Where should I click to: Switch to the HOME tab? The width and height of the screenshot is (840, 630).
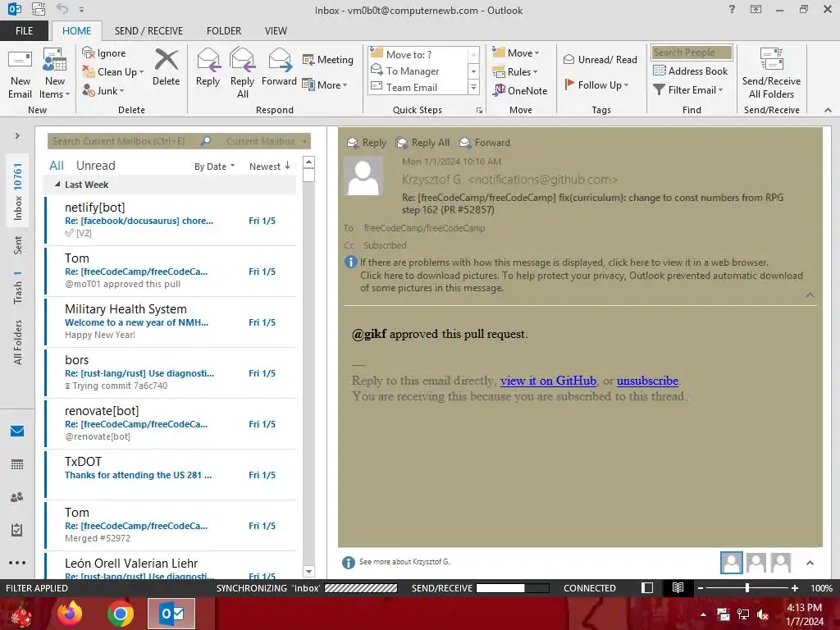[76, 30]
